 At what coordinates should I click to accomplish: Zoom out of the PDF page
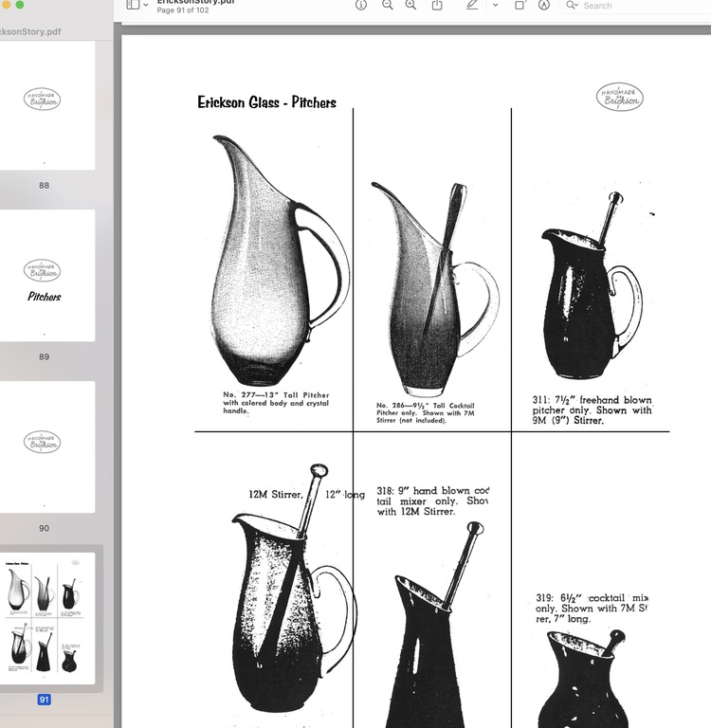(x=387, y=5)
